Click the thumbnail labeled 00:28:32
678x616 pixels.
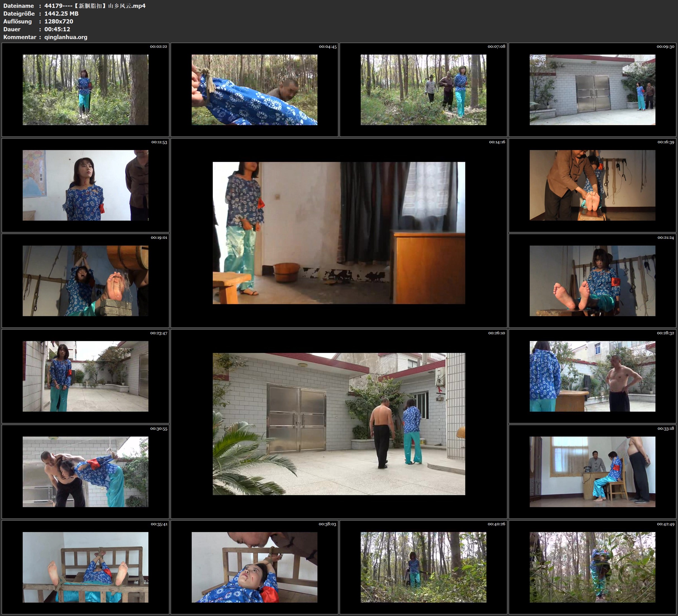592,376
